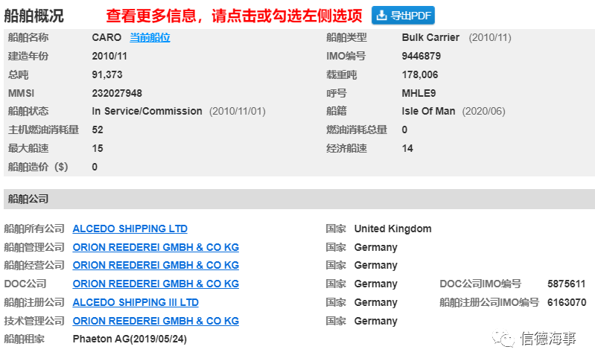Viewport: 595px width, 364px height.
Task: Click the charterer text Phaeton AG
Action: tap(101, 339)
